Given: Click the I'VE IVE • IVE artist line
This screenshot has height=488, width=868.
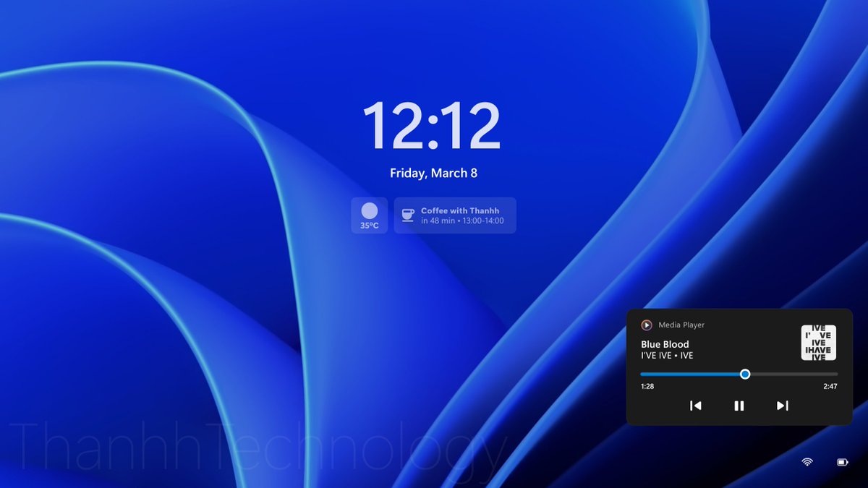Looking at the screenshot, I should pyautogui.click(x=667, y=356).
